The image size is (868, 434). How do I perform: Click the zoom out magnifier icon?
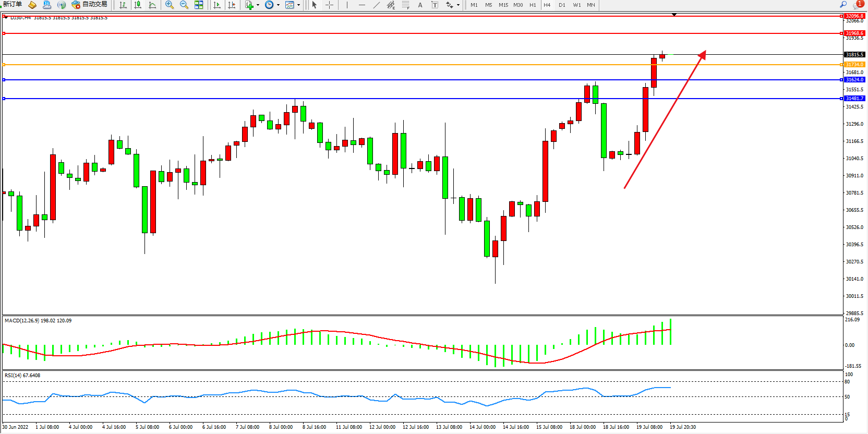pos(184,5)
